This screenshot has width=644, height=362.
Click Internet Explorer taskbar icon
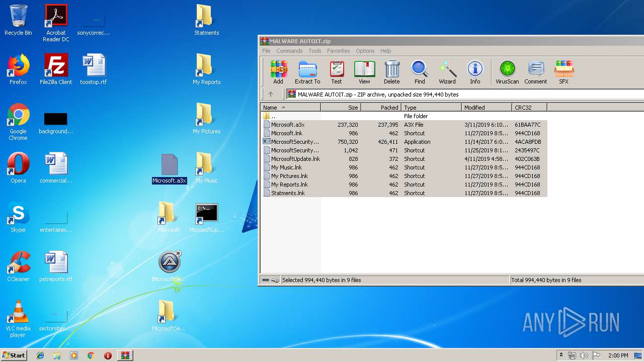(40, 355)
